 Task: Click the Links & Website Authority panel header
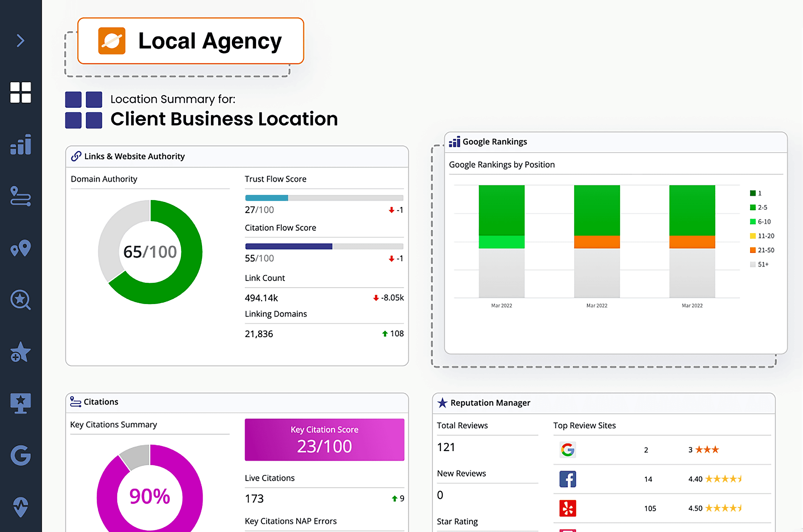point(134,156)
